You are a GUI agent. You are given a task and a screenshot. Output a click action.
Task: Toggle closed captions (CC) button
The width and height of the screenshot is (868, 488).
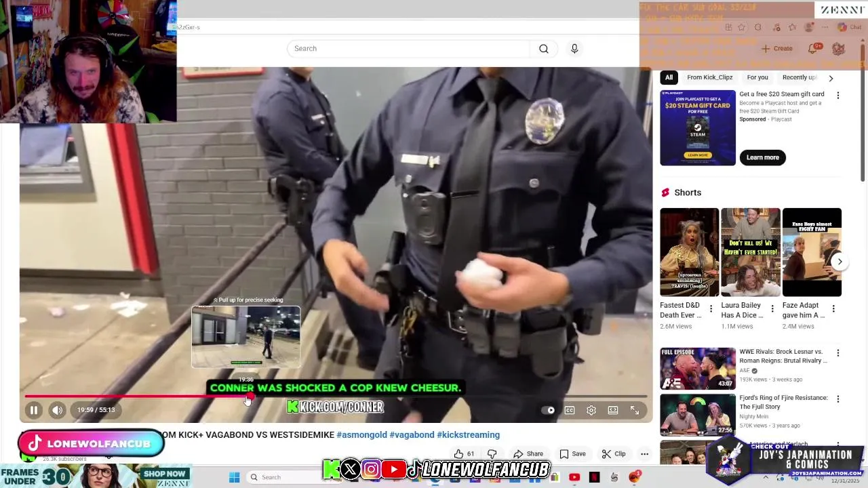point(570,410)
